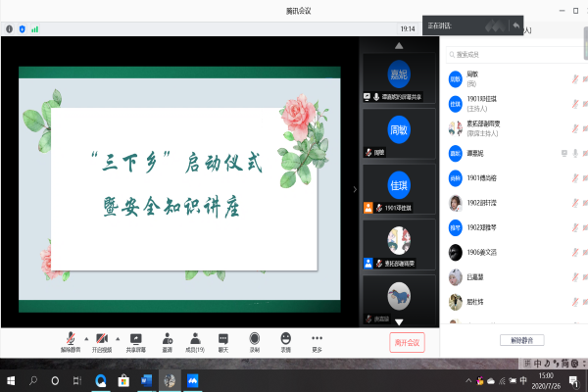The image size is (588, 392).
Task: Click the 搜索成员 search members field
Action: pyautogui.click(x=510, y=56)
